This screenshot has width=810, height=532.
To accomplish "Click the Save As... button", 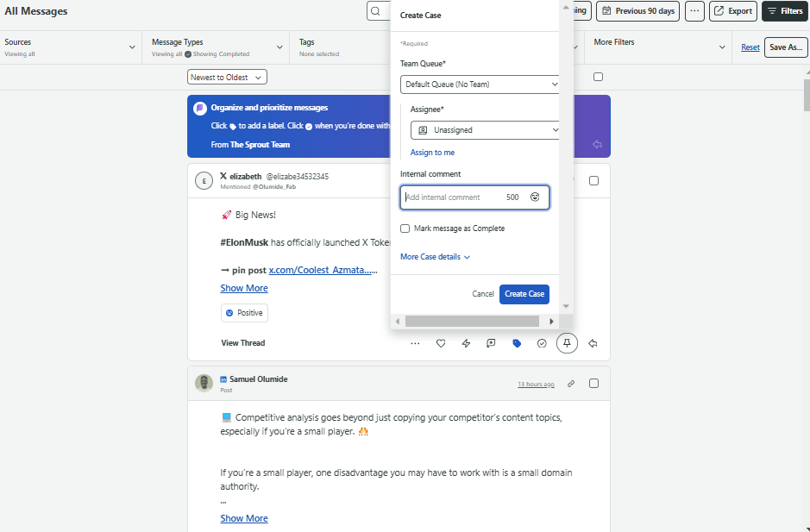I will pyautogui.click(x=786, y=47).
